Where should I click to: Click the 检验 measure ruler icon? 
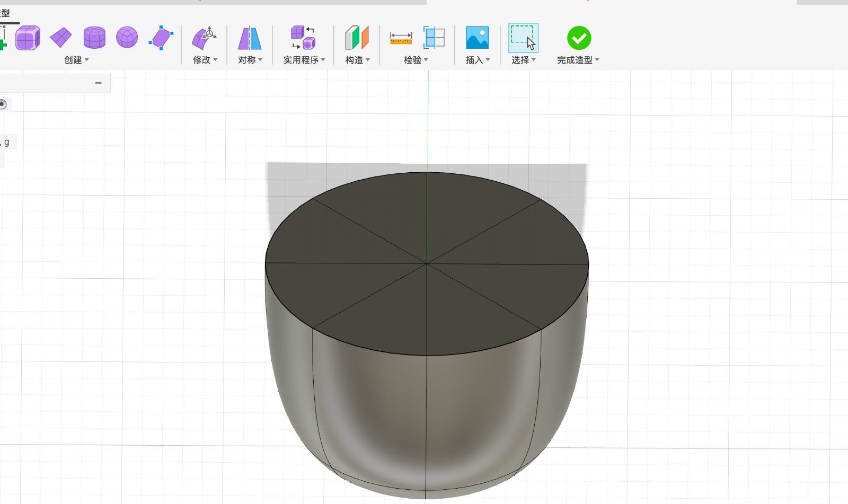click(401, 37)
